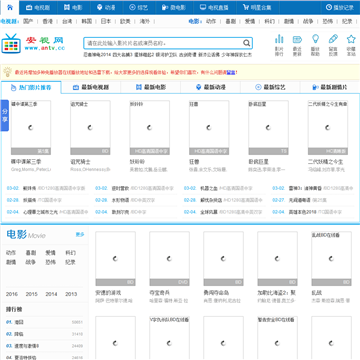Open the 动漫 channel in top bar
Screen dimensions: 360x360
click(x=106, y=7)
